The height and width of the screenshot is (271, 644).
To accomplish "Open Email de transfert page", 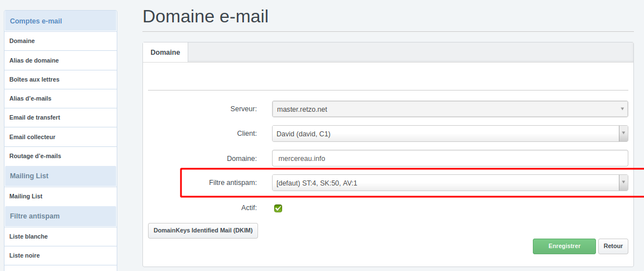I will coord(35,117).
